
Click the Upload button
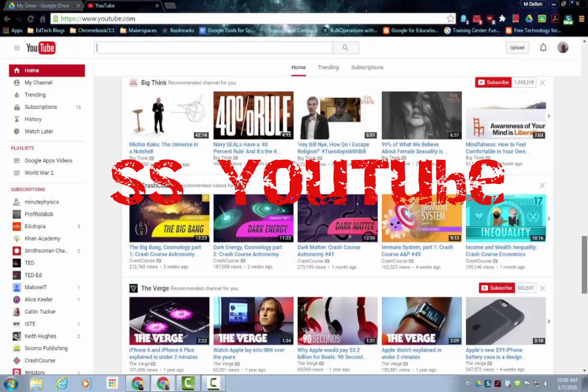pos(517,48)
